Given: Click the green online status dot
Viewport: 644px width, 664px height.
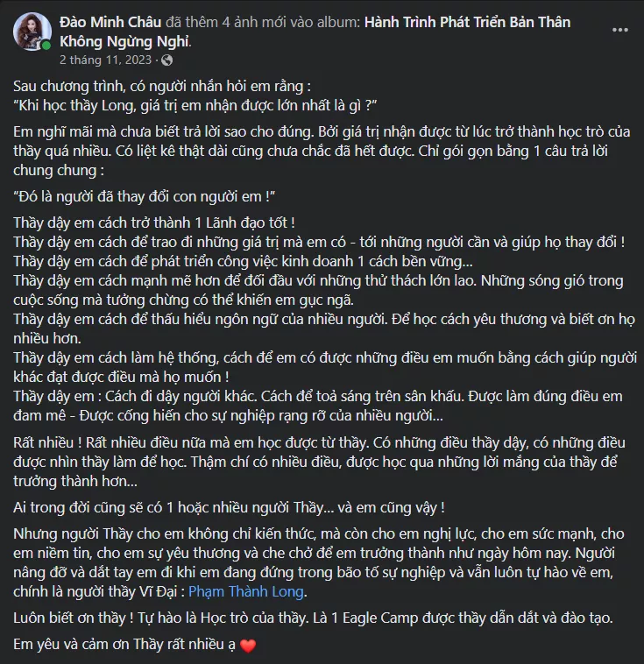Looking at the screenshot, I should pyautogui.click(x=46, y=46).
